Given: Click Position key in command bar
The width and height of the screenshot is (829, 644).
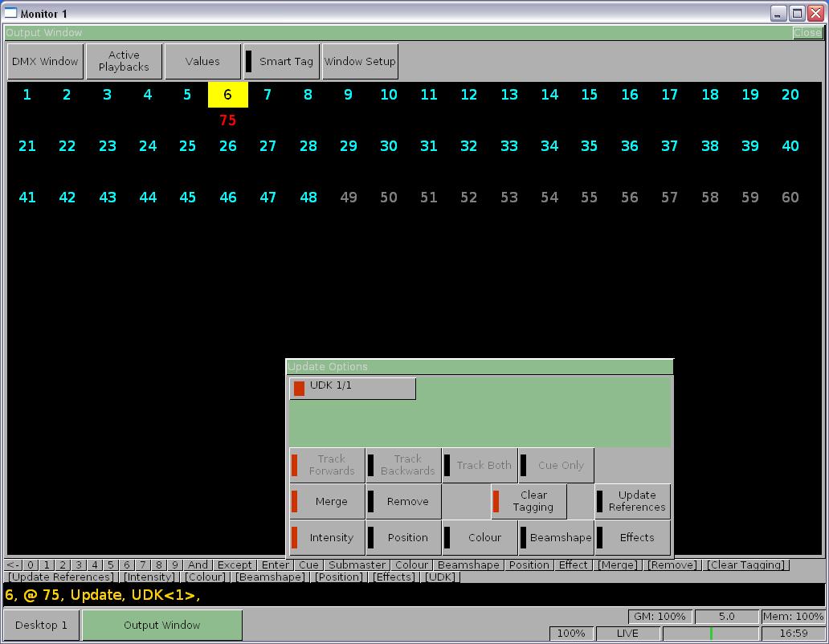Looking at the screenshot, I should [x=529, y=565].
